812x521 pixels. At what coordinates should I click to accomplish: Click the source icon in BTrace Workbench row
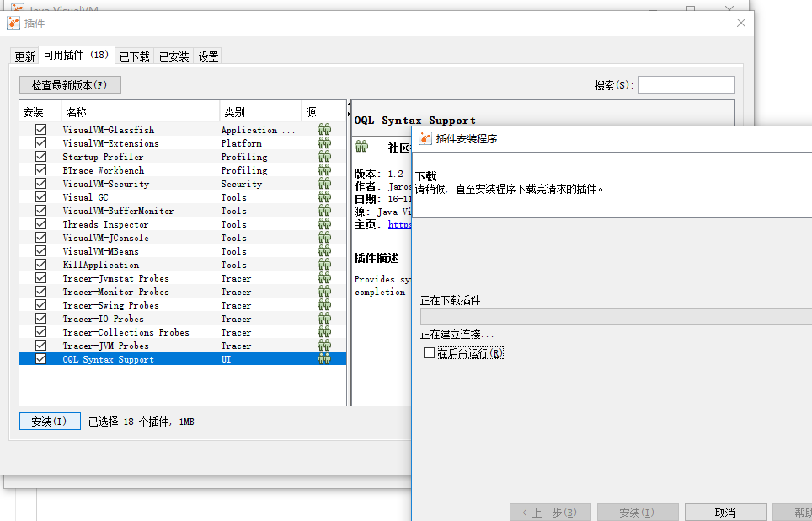324,170
